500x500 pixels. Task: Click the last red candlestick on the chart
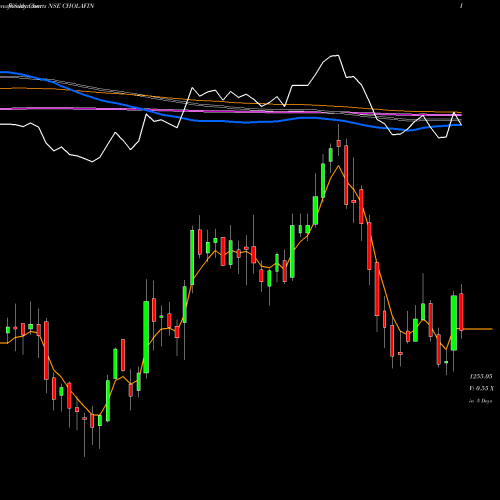pos(462,312)
